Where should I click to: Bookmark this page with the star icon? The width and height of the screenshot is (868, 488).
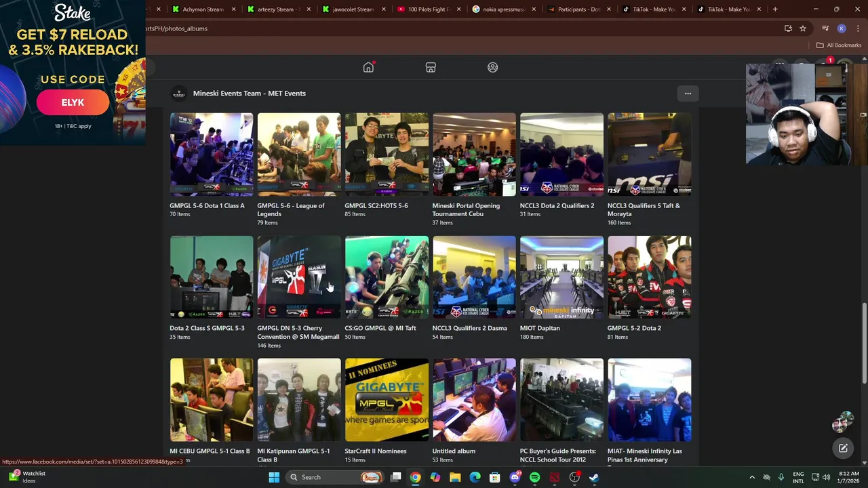[x=803, y=28]
